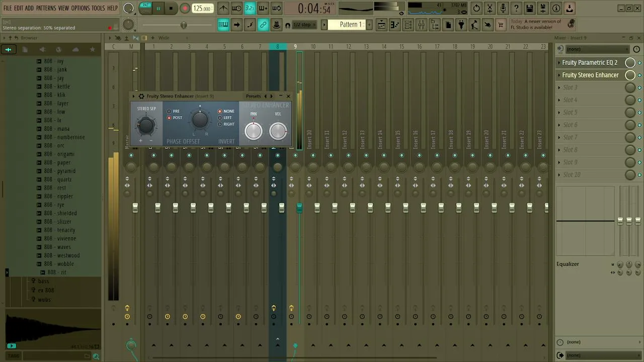
Task: Click the undo history icon
Action: [476, 8]
